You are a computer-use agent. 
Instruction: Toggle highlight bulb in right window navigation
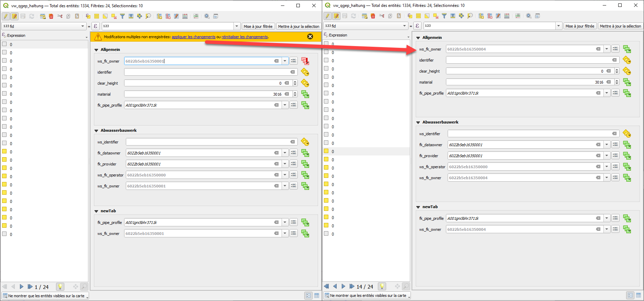pos(382,286)
